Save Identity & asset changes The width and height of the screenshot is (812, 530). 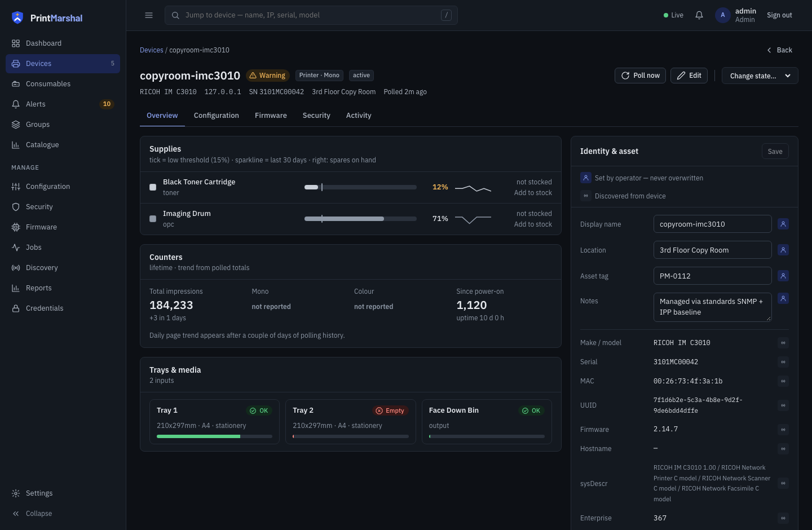click(775, 151)
